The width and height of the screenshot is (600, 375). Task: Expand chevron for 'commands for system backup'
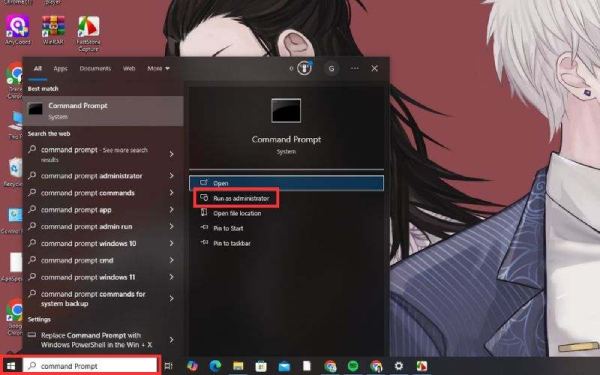[171, 298]
